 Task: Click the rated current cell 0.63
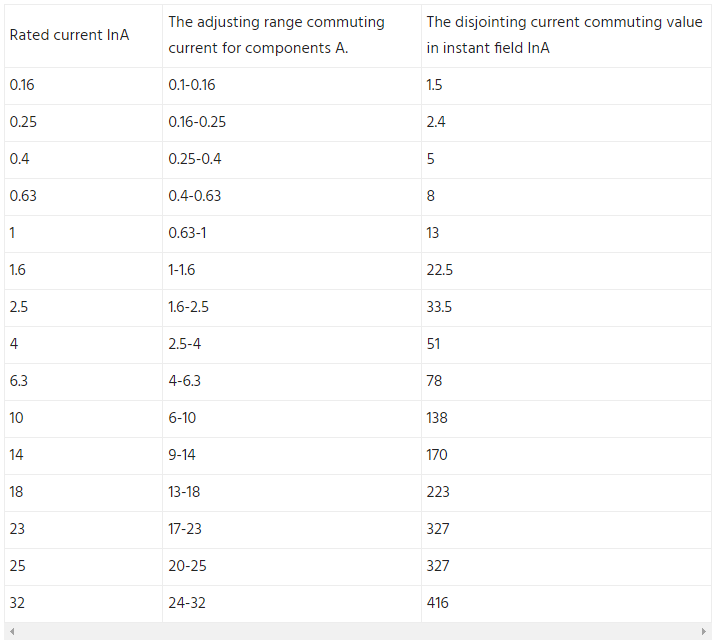(83, 197)
